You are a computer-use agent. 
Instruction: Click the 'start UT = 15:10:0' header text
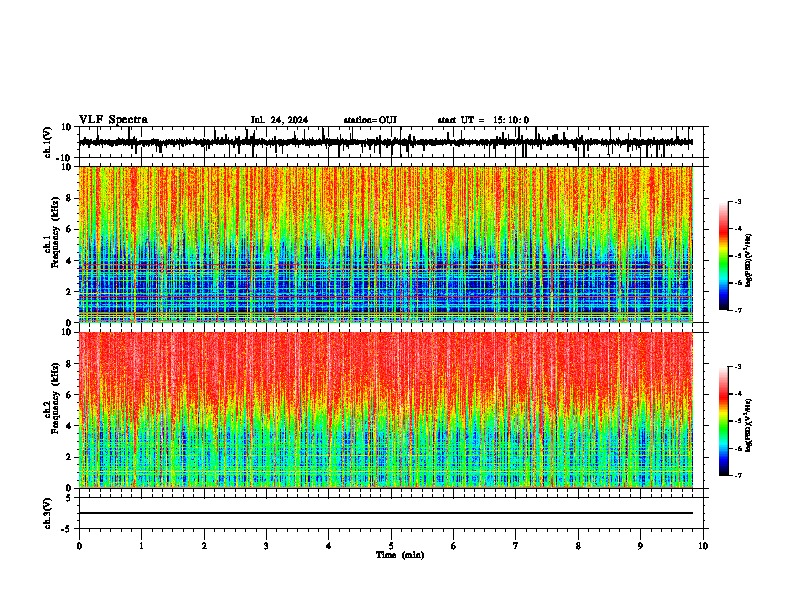pyautogui.click(x=483, y=120)
